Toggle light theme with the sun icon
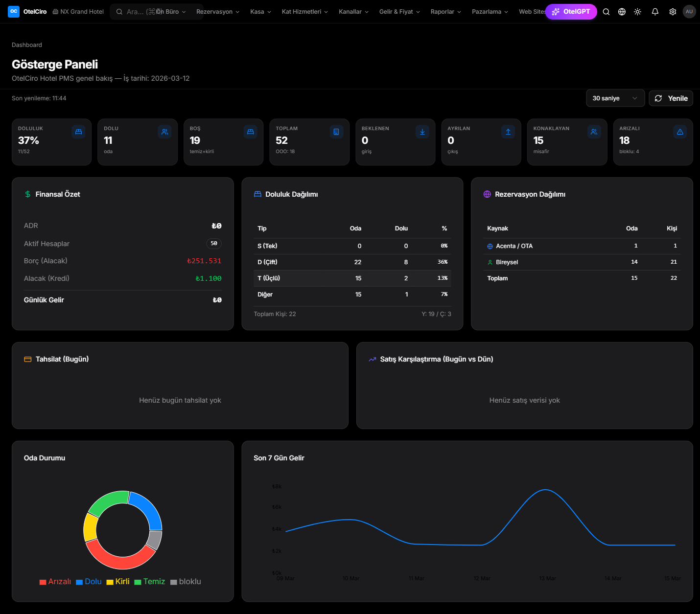 pos(637,12)
